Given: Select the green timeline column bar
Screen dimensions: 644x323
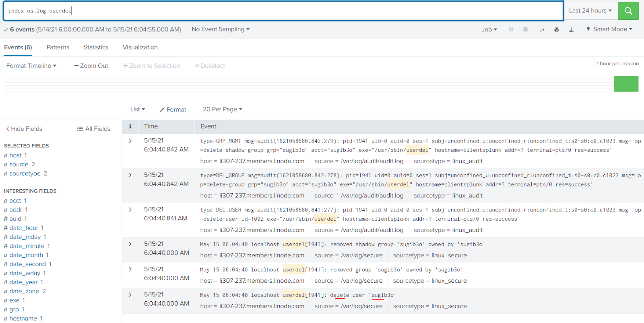Looking at the screenshot, I should (x=626, y=84).
